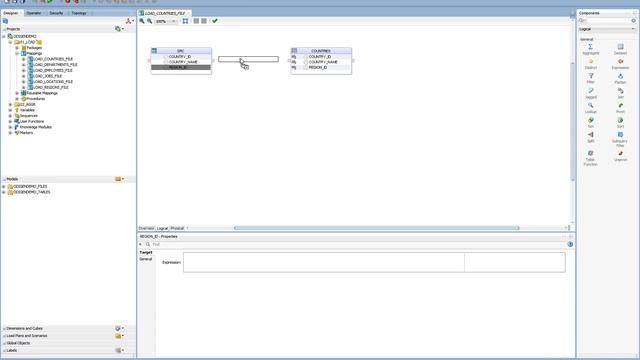Select the Sort component icon
This screenshot has height=360, width=640.
point(620,120)
